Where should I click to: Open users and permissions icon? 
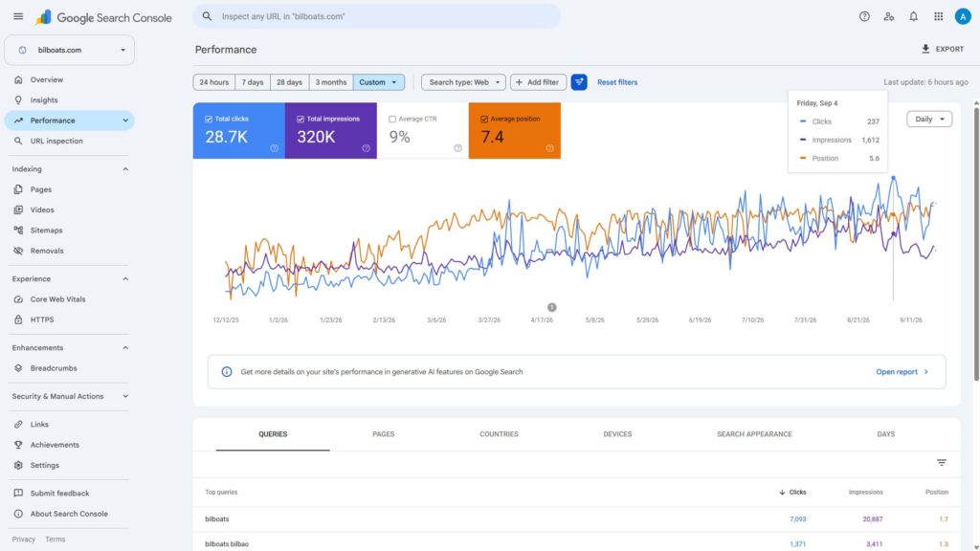[889, 17]
